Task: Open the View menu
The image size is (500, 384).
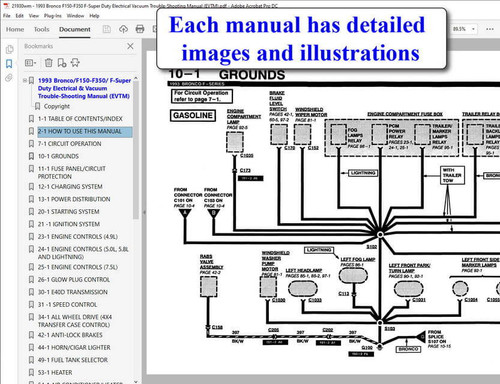Action: [34, 16]
